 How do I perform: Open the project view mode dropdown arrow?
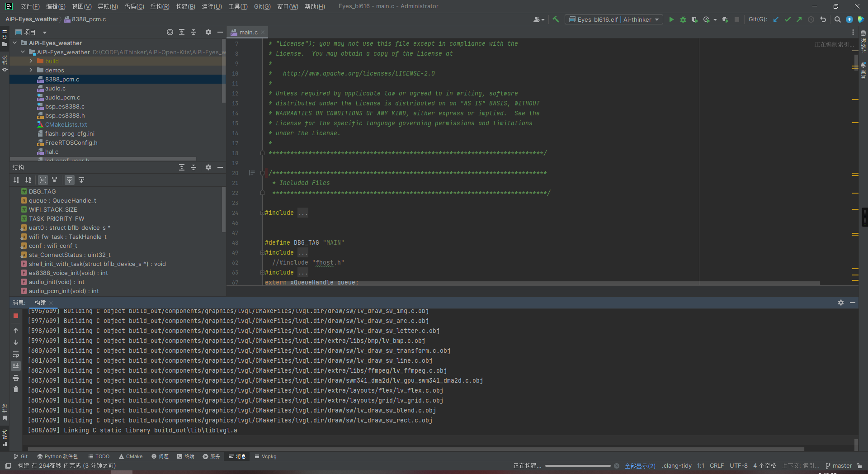click(x=45, y=33)
